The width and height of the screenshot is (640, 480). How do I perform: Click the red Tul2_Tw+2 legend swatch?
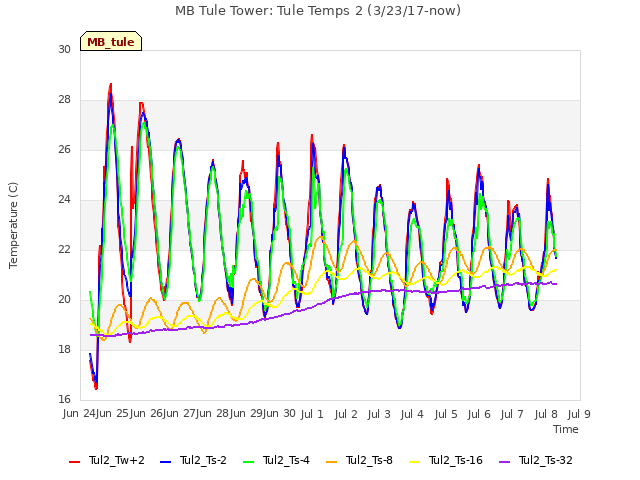coord(74,462)
